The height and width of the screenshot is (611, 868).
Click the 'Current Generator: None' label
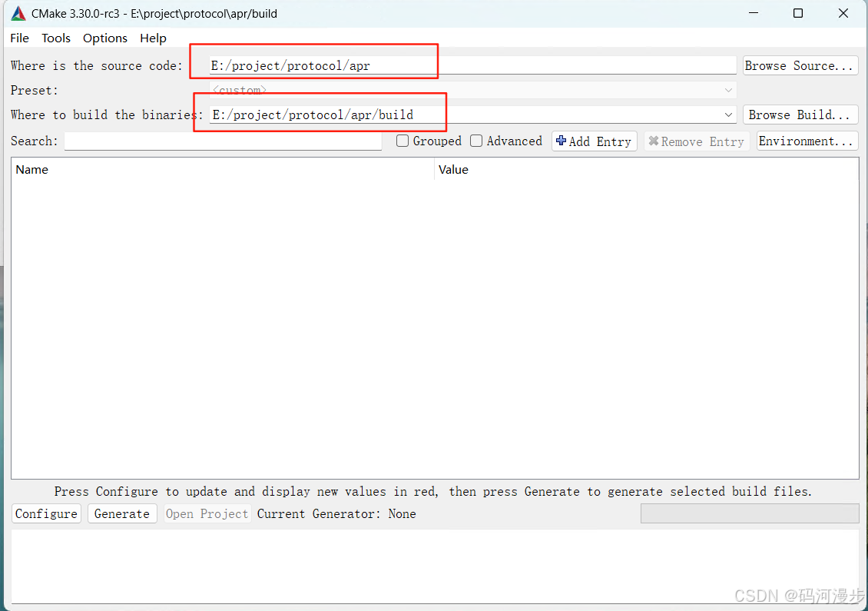click(x=336, y=513)
